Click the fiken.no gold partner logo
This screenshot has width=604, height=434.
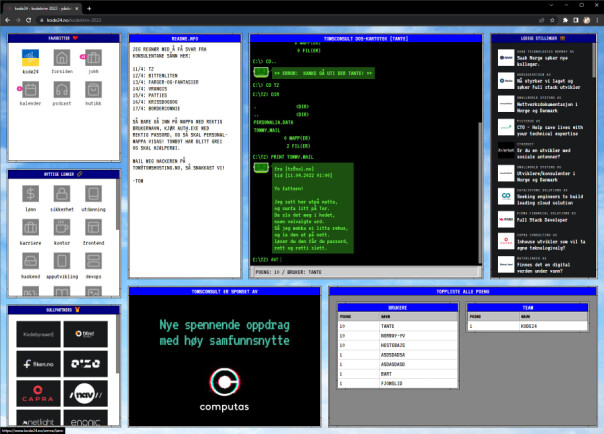38,364
